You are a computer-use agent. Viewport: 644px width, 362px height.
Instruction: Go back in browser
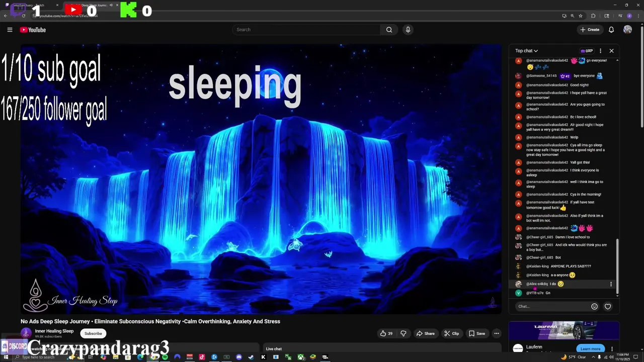[x=6, y=16]
